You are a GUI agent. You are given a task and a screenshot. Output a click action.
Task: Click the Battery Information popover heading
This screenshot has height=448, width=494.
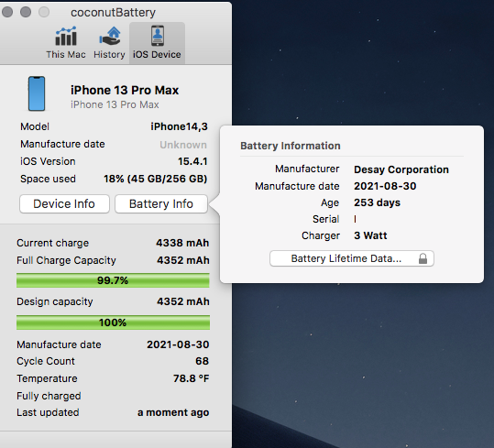pyautogui.click(x=291, y=146)
